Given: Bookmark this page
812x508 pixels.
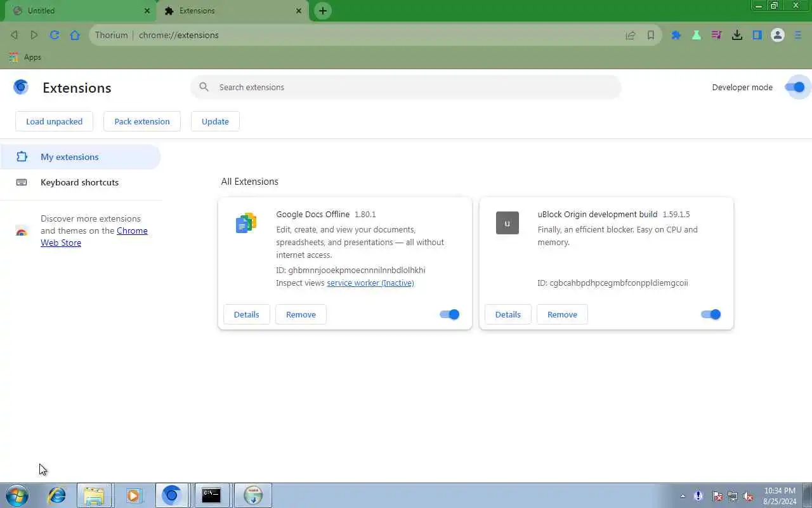Looking at the screenshot, I should point(651,35).
